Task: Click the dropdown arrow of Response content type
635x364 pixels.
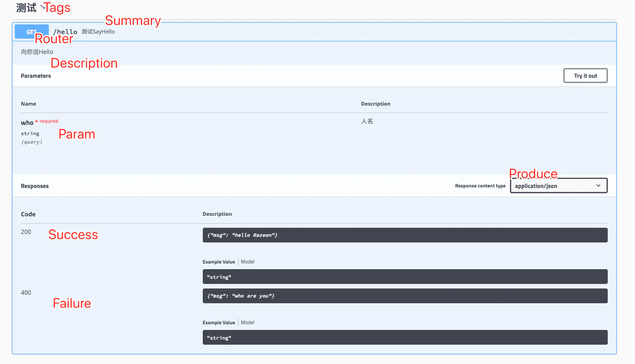Action: [x=598, y=186]
